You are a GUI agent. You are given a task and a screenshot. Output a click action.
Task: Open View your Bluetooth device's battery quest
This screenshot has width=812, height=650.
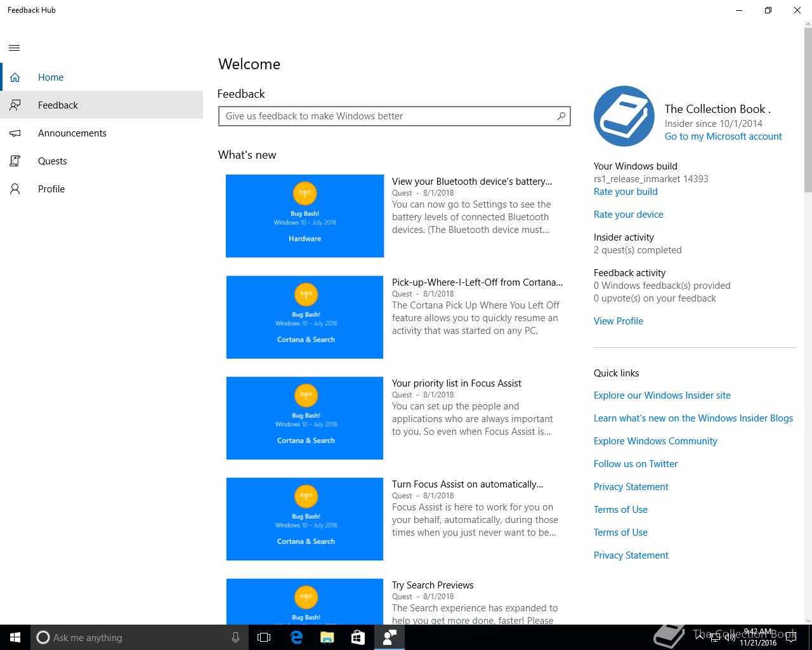tap(472, 182)
